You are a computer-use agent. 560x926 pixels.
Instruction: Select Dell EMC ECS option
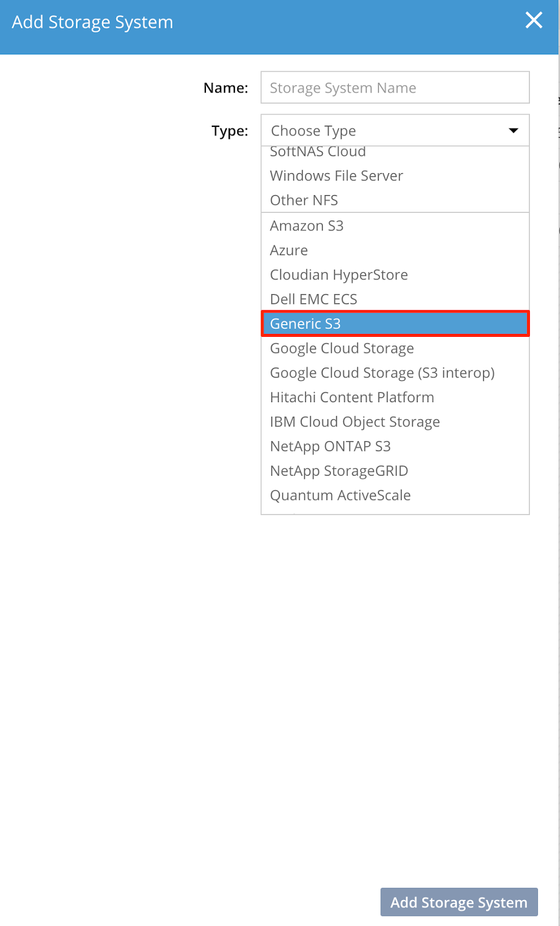(313, 299)
